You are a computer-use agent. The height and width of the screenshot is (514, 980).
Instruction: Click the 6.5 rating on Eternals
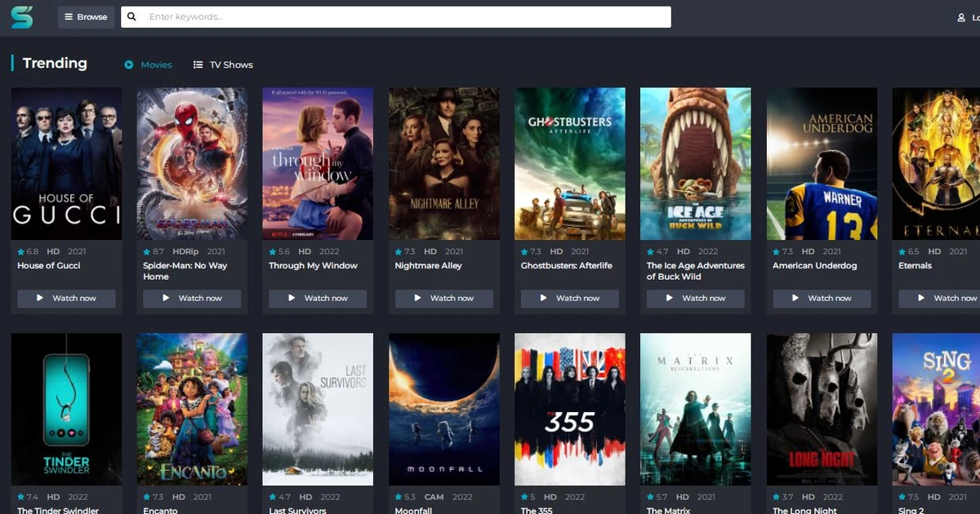909,251
